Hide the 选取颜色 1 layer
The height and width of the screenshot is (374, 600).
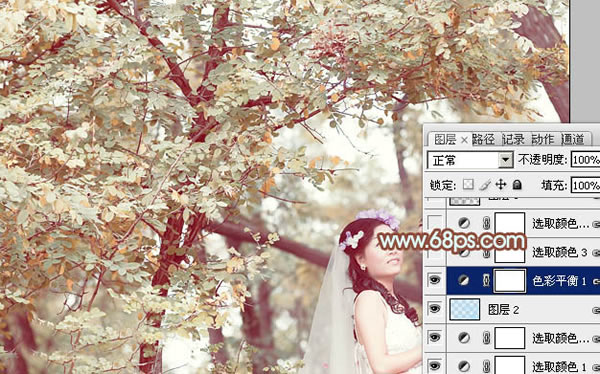pyautogui.click(x=434, y=366)
